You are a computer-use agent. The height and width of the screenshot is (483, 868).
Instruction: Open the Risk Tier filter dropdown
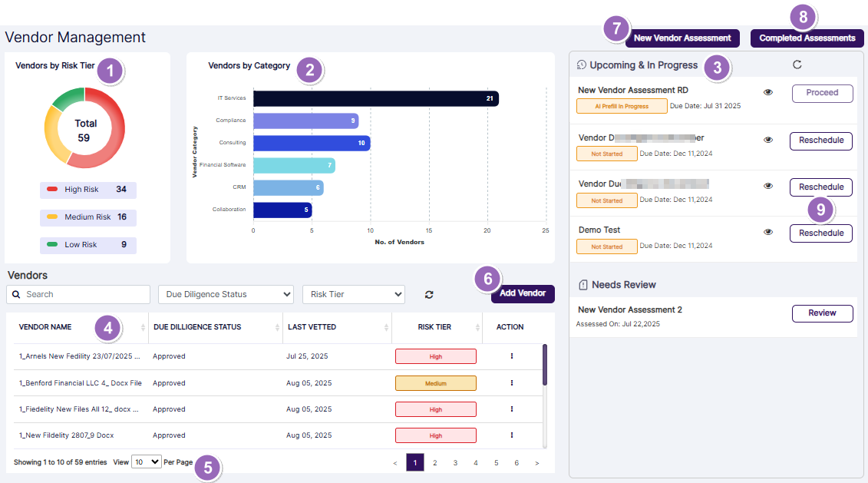353,294
